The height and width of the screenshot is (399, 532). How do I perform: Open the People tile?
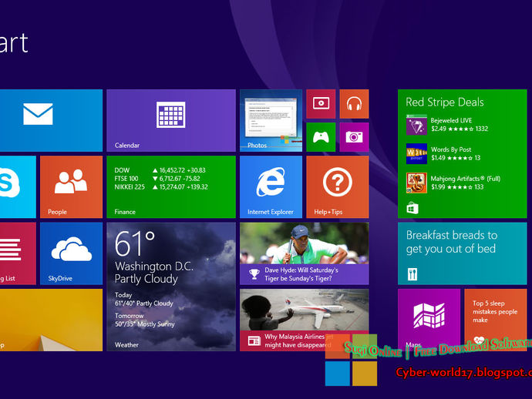pyautogui.click(x=71, y=186)
